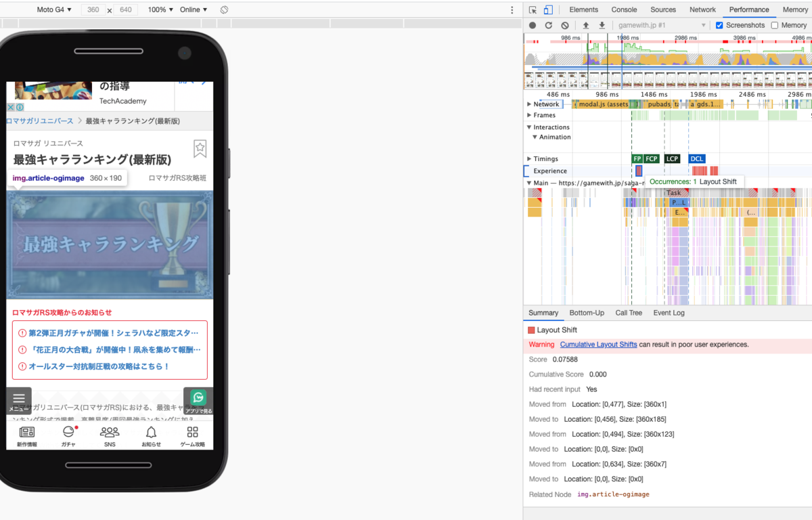Select the FCP timing marker
Screen dimensions: 812x520
pyautogui.click(x=651, y=158)
